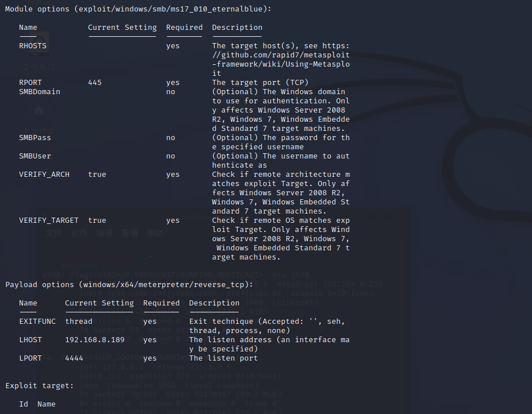This screenshot has height=414, width=532.
Task: Click 'yes' in the LHOST row
Action: pyautogui.click(x=149, y=340)
